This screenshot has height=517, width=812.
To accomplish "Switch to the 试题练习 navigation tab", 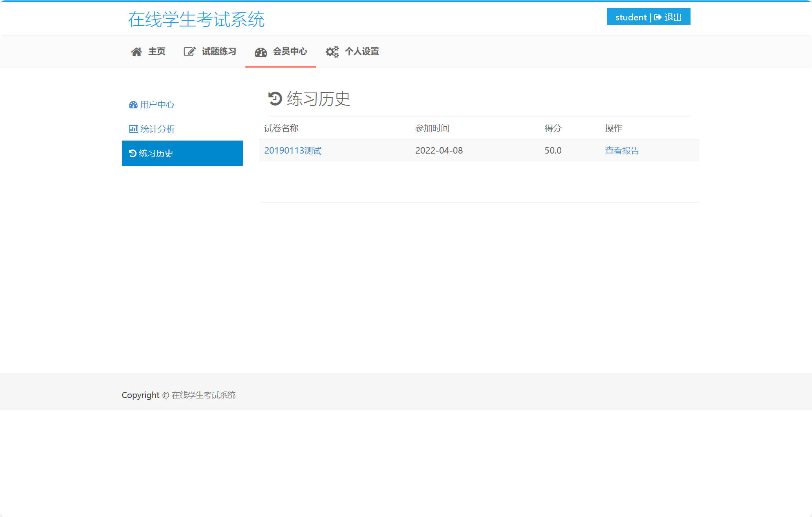I will click(x=219, y=51).
